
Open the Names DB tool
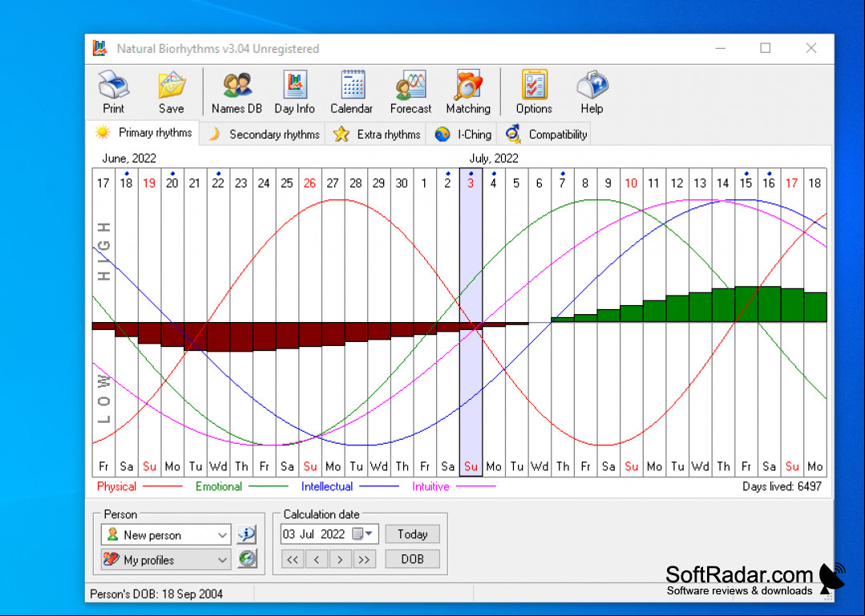[236, 91]
